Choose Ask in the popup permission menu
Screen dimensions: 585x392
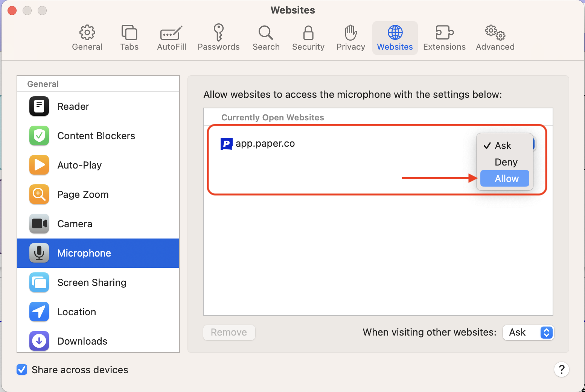[x=503, y=145]
